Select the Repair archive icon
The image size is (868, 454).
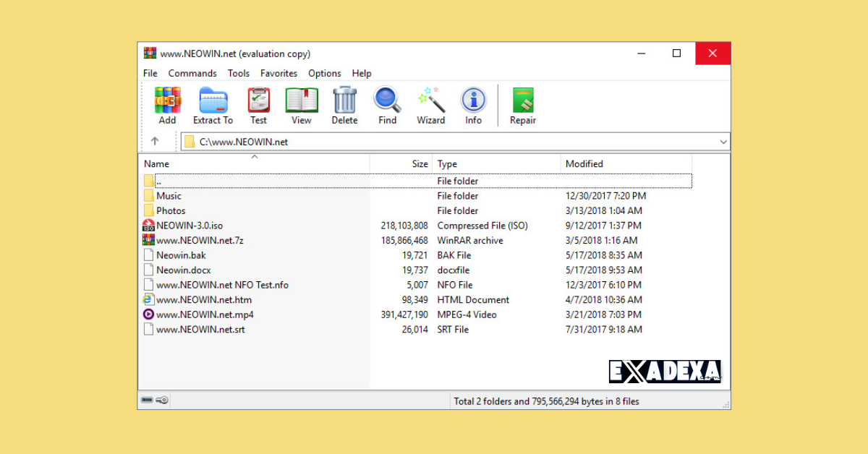(522, 101)
